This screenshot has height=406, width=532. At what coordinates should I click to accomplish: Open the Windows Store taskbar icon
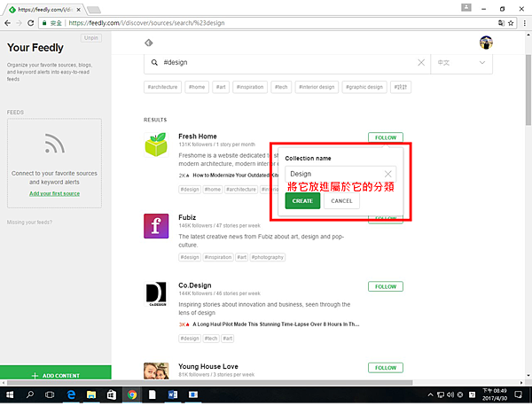(x=112, y=394)
